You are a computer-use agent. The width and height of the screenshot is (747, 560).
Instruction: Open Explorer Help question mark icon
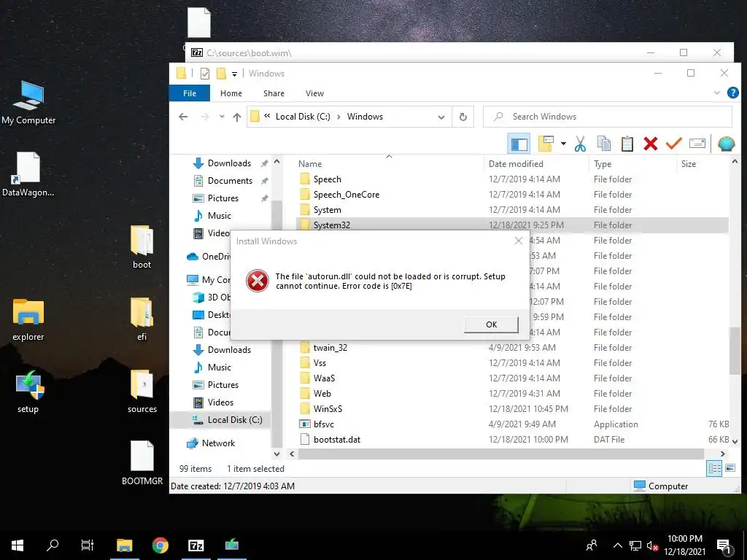[732, 93]
